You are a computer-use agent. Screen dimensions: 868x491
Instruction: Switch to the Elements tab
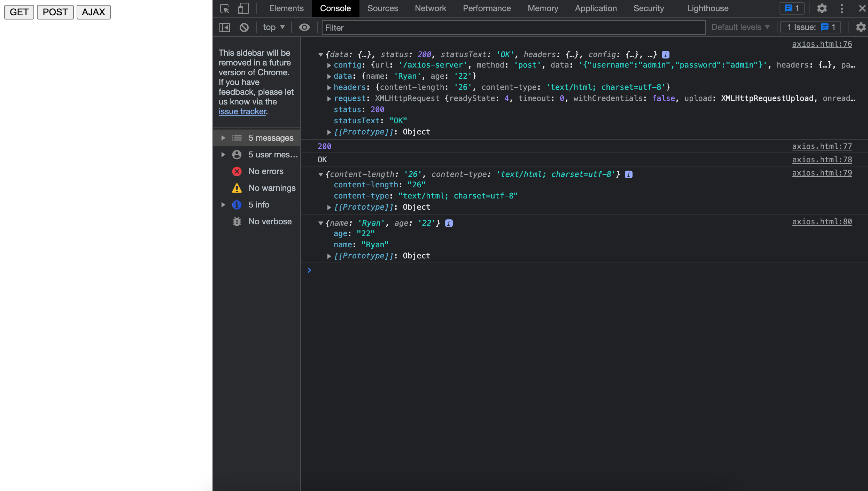coord(286,8)
